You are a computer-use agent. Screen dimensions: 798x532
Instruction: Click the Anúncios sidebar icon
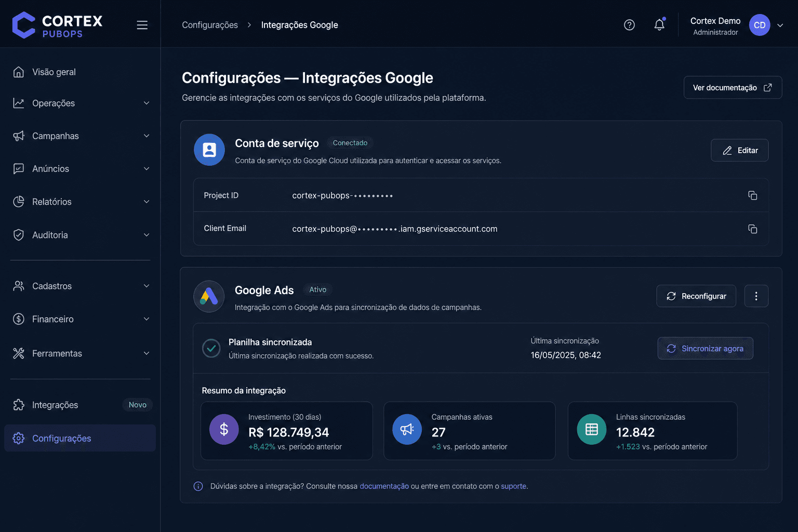(x=19, y=168)
